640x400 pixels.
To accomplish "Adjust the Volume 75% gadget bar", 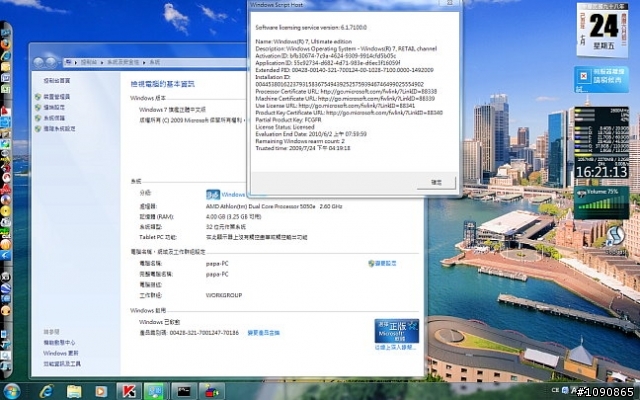I will pos(601,202).
